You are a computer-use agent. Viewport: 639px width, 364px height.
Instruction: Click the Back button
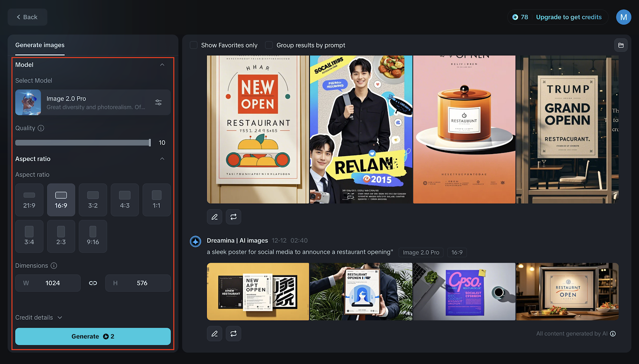coord(27,17)
